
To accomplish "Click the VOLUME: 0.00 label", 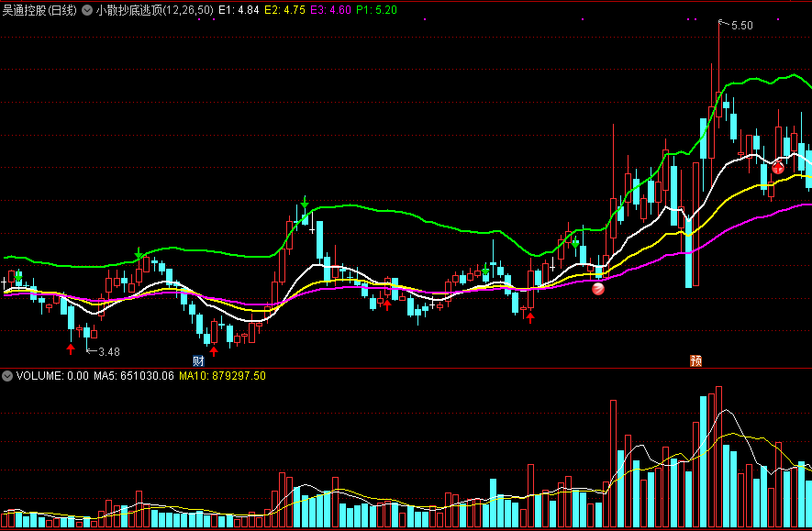I will pyautogui.click(x=52, y=376).
